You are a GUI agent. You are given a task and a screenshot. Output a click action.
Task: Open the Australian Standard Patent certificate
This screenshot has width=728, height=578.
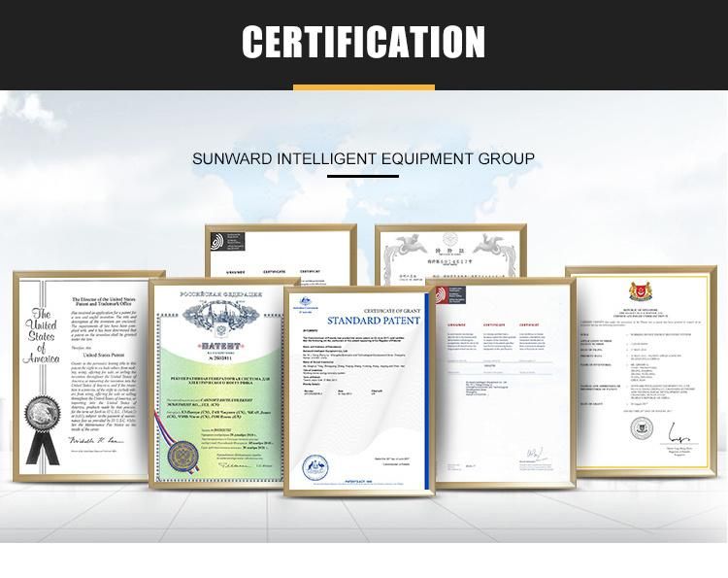coord(359,391)
